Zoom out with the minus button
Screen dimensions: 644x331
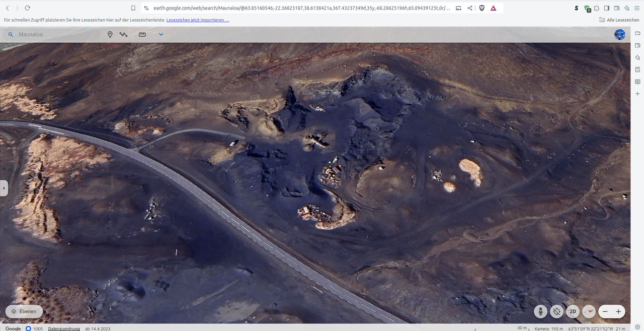point(605,311)
